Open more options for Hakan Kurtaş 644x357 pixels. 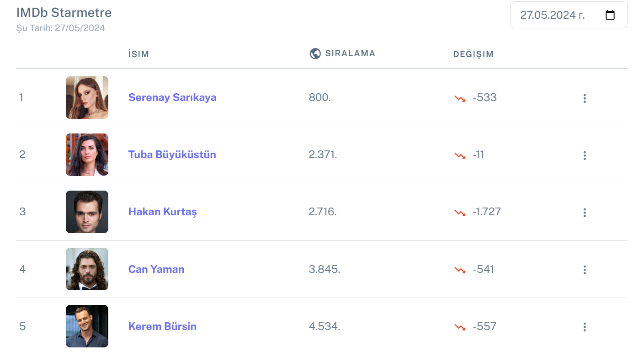pyautogui.click(x=584, y=213)
